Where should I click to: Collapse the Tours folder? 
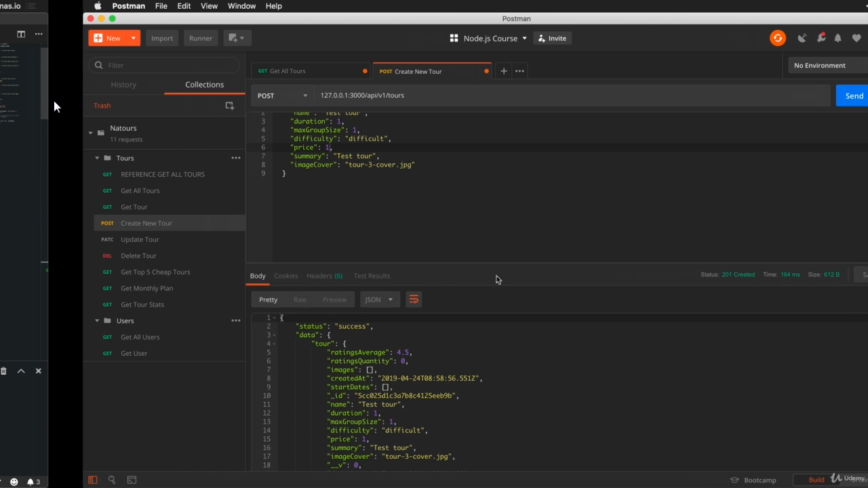pos(97,158)
